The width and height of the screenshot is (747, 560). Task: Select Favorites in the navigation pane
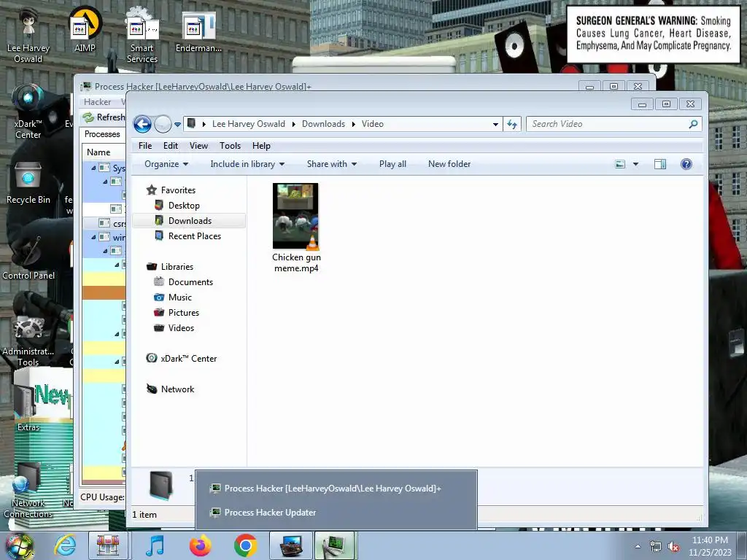click(178, 190)
